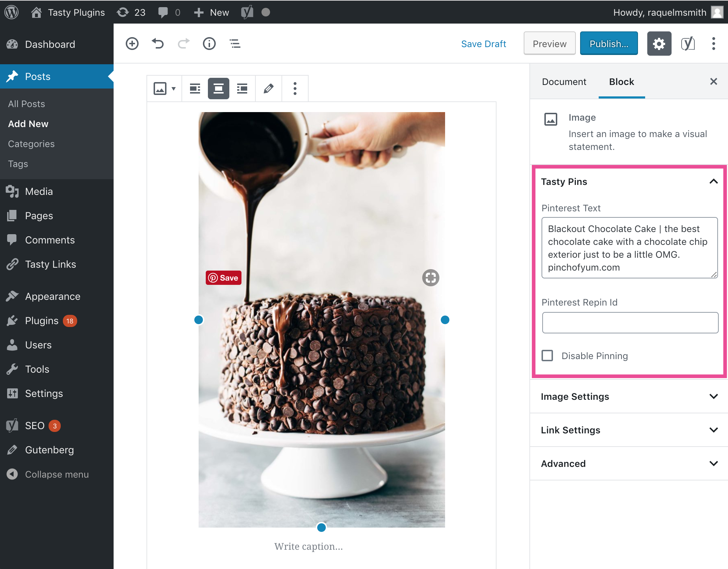The height and width of the screenshot is (569, 728).
Task: Open the Media menu
Action: pos(57,191)
